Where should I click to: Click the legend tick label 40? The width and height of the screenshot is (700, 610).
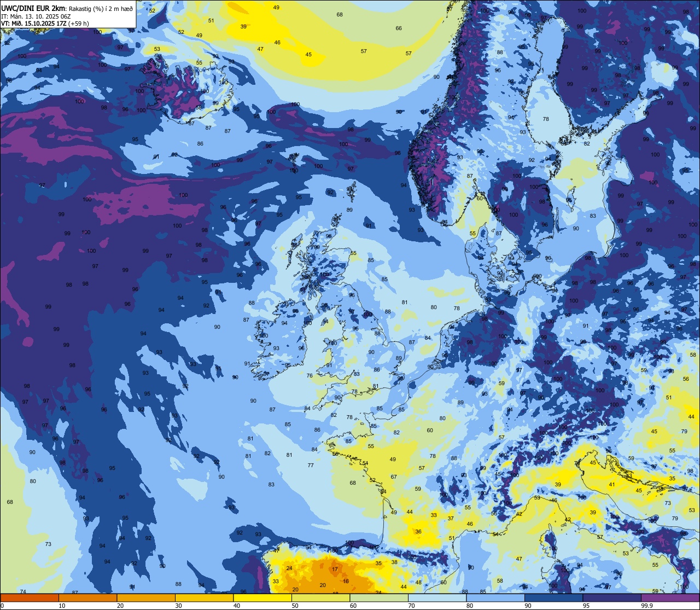point(237,606)
